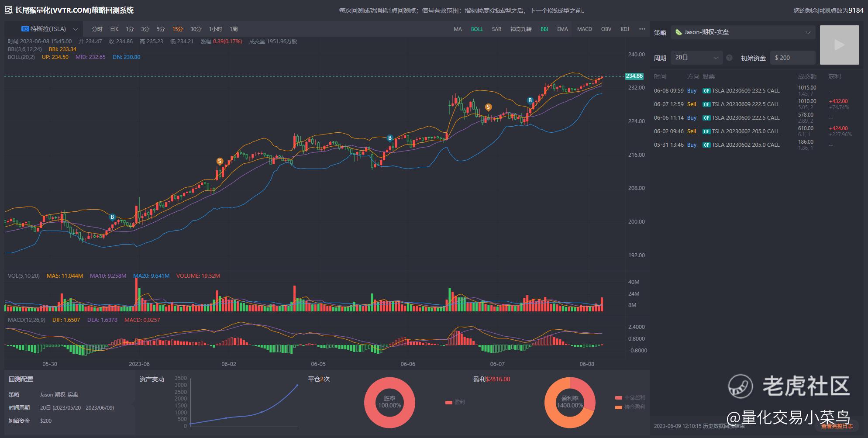Click OP badge on 05-31 13:46 trade

click(706, 145)
